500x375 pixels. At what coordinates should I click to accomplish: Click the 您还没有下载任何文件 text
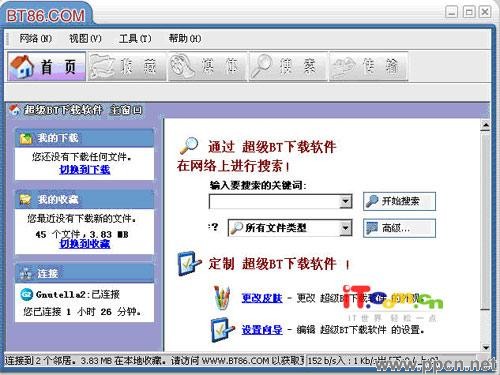(x=82, y=156)
